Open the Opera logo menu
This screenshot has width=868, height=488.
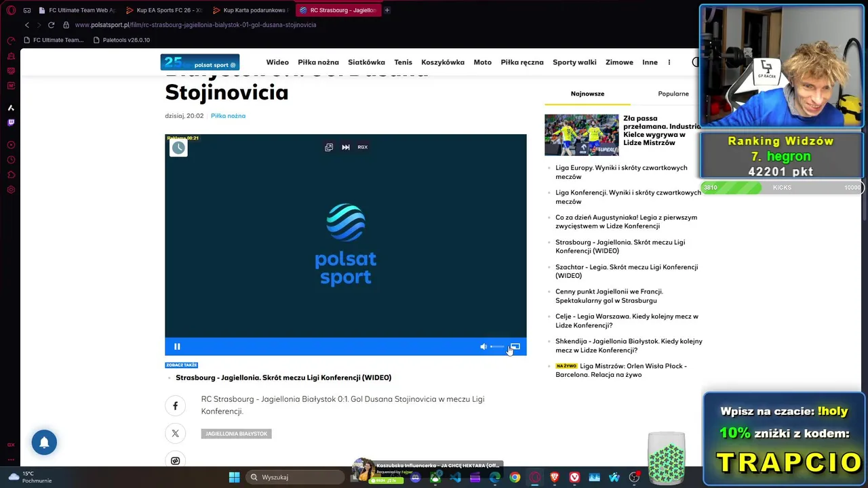pyautogui.click(x=11, y=10)
